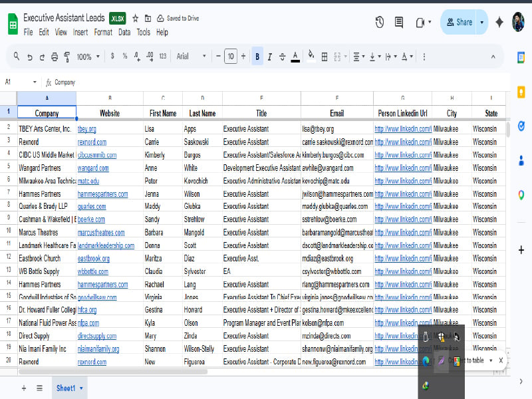Toggle strikethrough formatting

tap(282, 57)
